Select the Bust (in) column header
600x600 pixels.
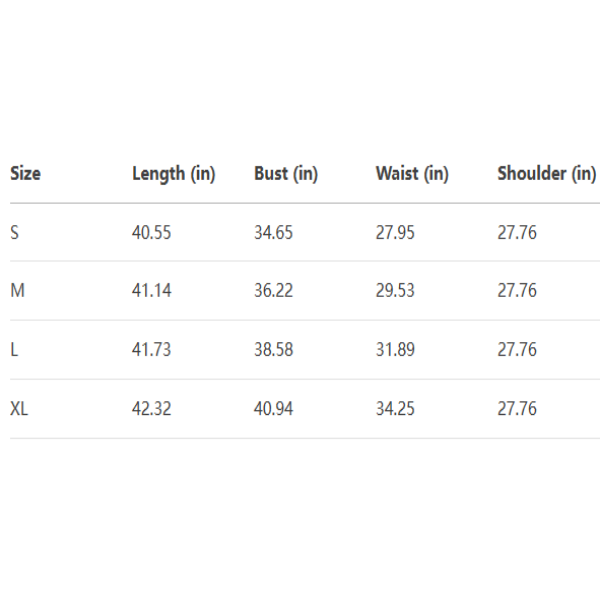[x=286, y=174]
